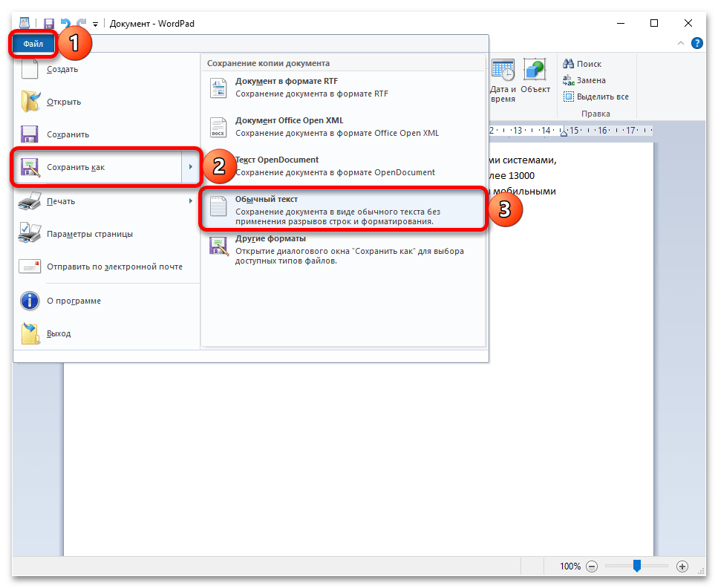Expand Сохранить как submenu arrow
This screenshot has height=588, width=718.
click(x=191, y=167)
